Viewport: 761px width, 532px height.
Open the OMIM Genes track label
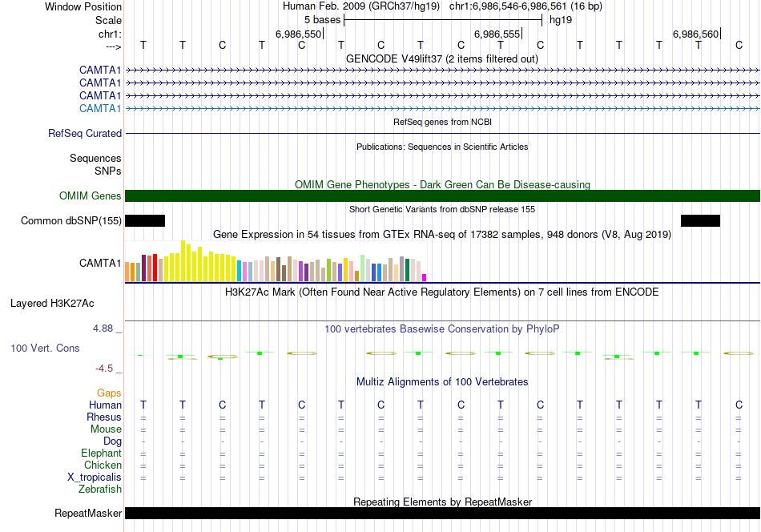[91, 195]
